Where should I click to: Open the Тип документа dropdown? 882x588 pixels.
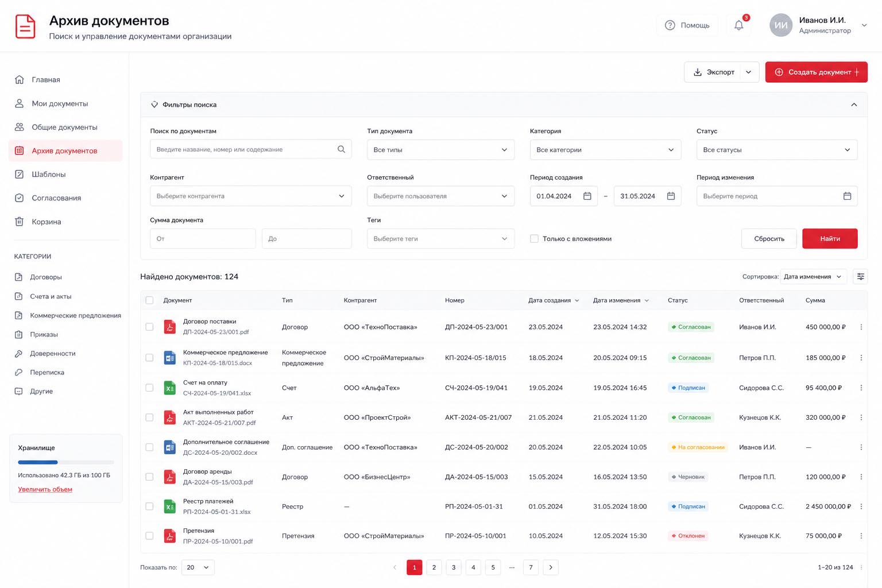440,150
